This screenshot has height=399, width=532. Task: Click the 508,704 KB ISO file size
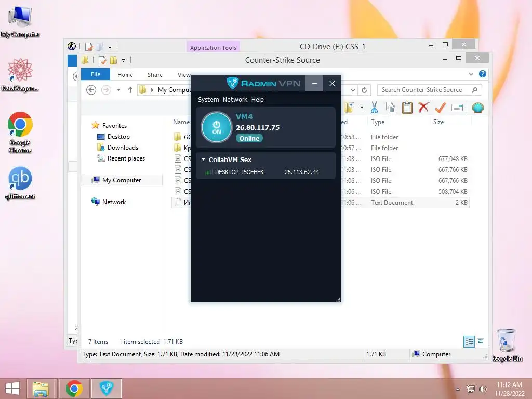click(x=453, y=192)
